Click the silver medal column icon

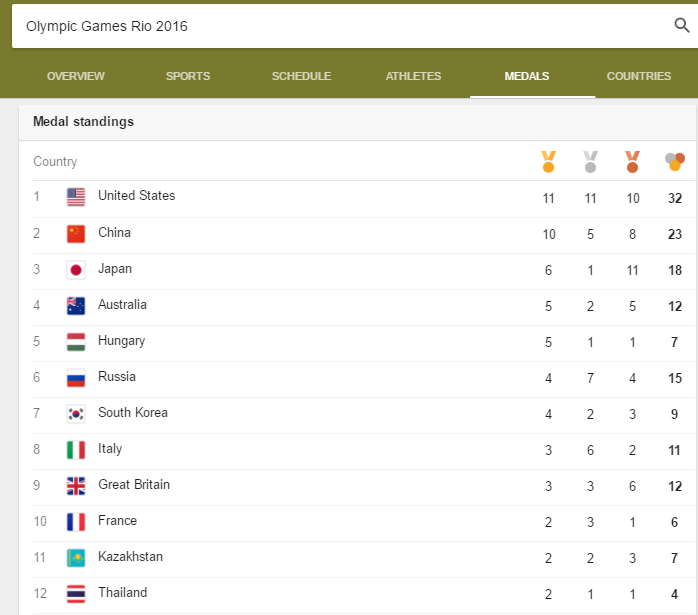coord(590,162)
